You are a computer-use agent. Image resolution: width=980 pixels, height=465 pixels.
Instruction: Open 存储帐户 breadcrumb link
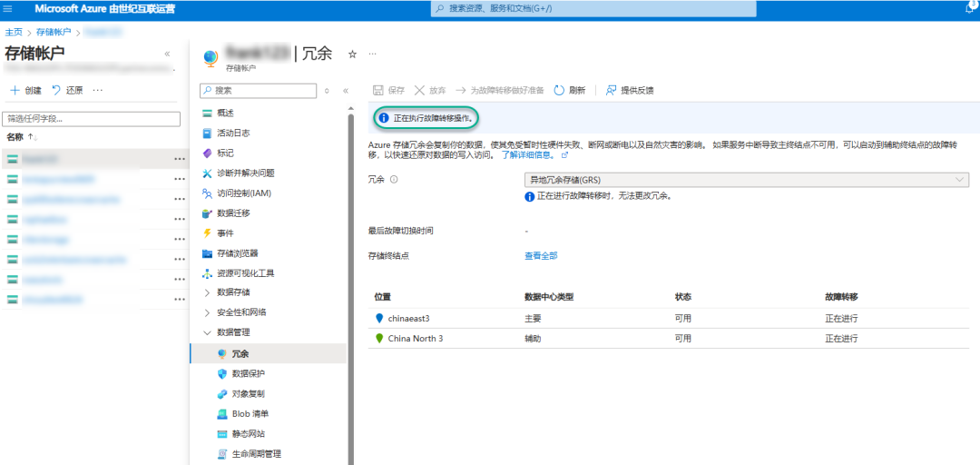[54, 32]
